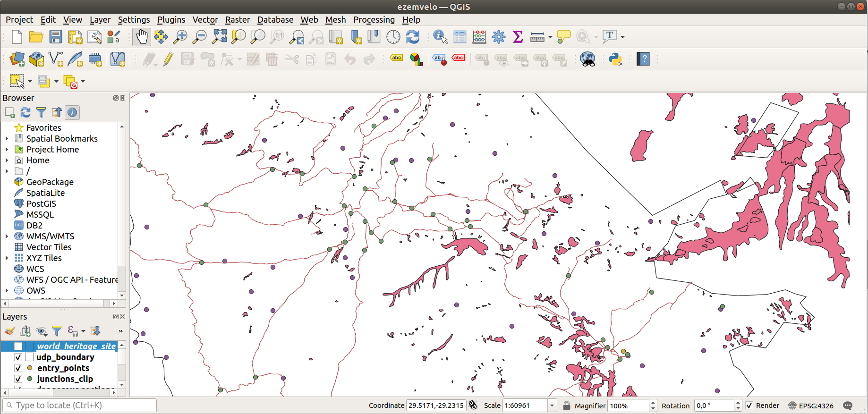Click the Browser filter funnel icon
The width and height of the screenshot is (868, 414).
[41, 112]
